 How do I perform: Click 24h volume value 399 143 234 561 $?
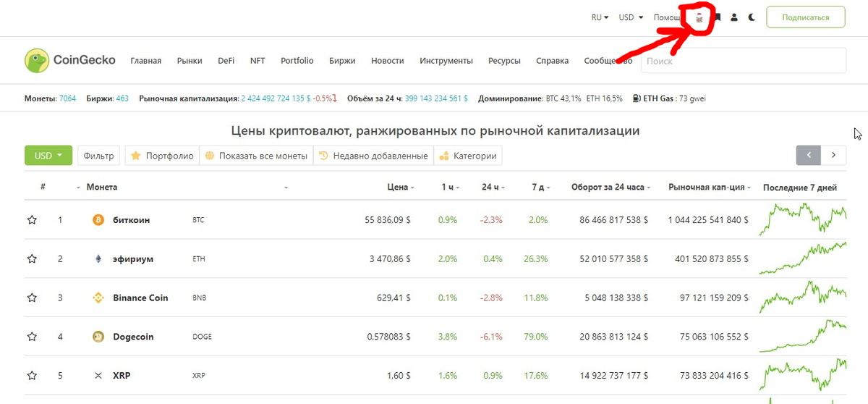(436, 98)
